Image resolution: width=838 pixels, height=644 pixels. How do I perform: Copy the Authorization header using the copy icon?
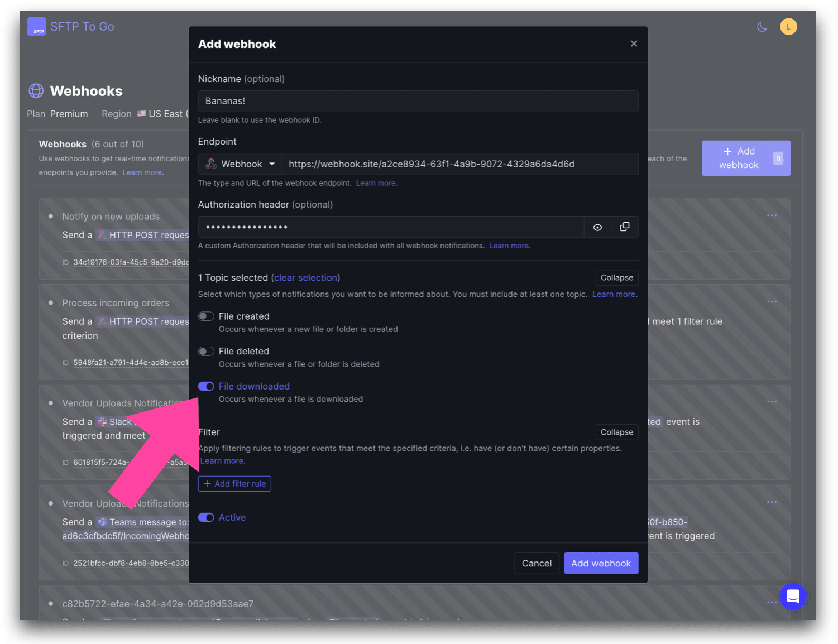(624, 227)
